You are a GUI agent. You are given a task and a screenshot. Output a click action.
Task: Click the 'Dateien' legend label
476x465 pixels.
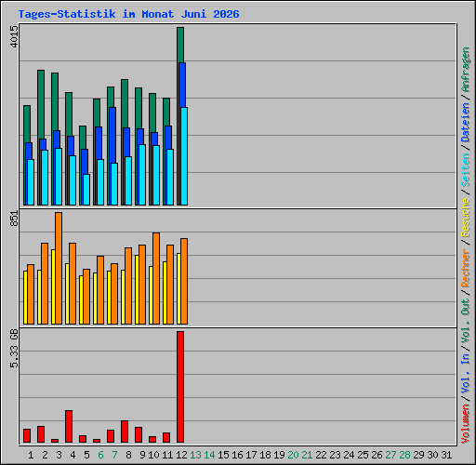tap(466, 123)
